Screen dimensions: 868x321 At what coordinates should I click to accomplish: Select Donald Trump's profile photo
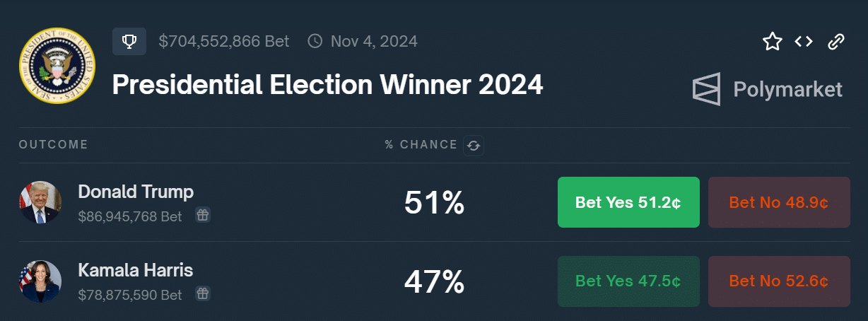[x=40, y=202]
